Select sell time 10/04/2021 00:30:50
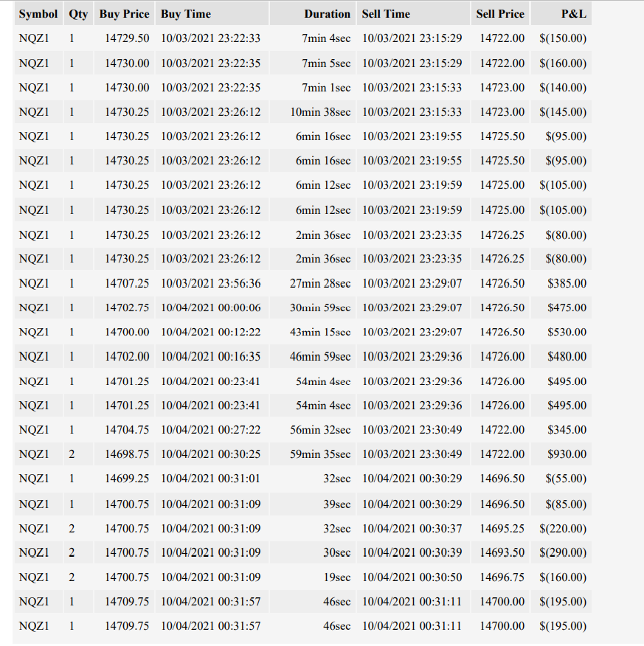Viewport: 644px width, 646px height. (x=413, y=577)
